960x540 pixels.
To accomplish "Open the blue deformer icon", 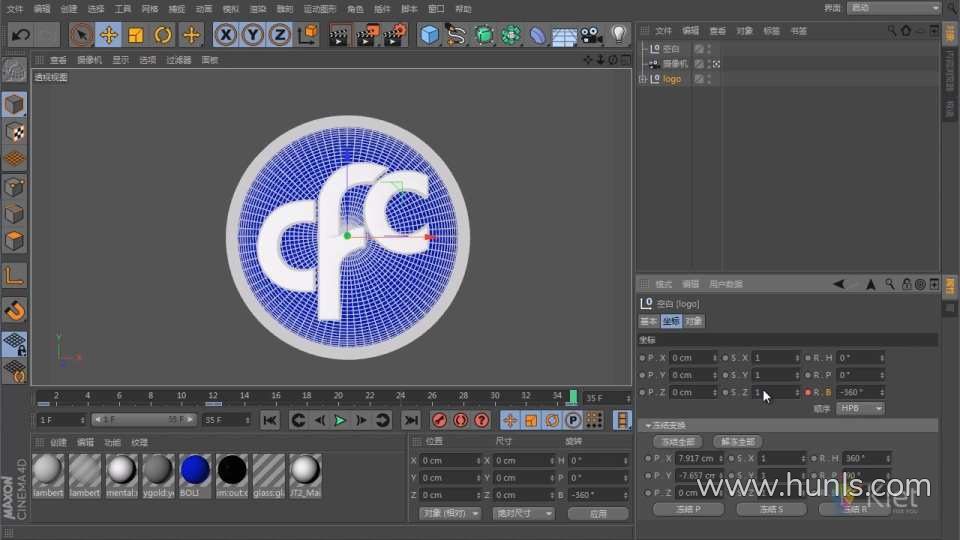I will 538,35.
